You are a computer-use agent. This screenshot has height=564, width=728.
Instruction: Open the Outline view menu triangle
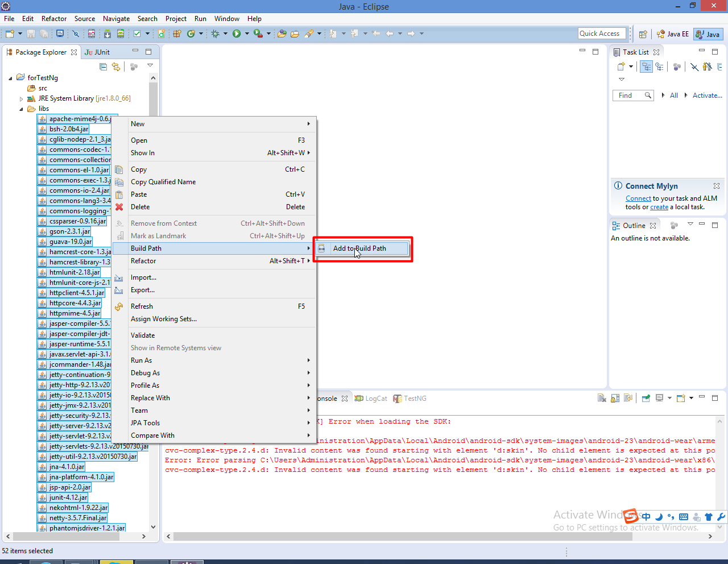click(690, 225)
